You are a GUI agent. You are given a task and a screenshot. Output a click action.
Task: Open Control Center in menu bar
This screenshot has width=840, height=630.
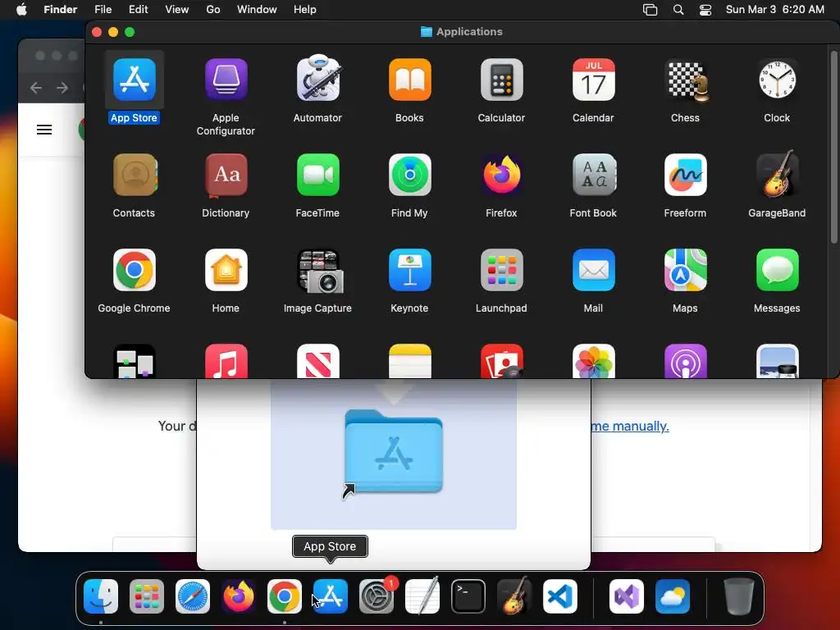[x=705, y=10]
